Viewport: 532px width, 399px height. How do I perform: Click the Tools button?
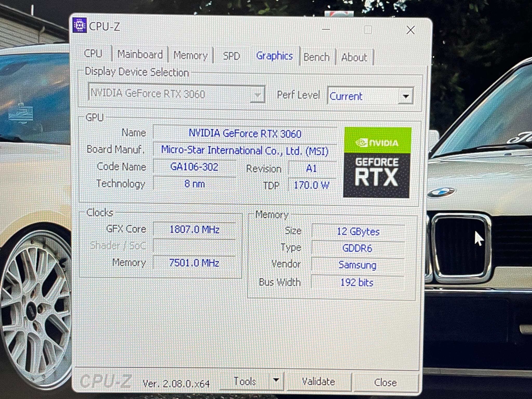(x=245, y=381)
